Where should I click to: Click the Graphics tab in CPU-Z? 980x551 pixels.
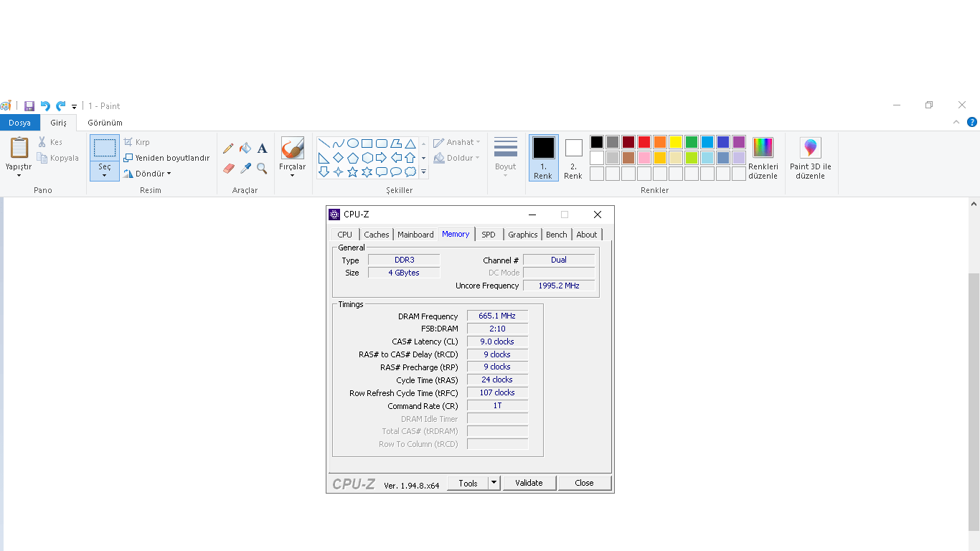(523, 235)
